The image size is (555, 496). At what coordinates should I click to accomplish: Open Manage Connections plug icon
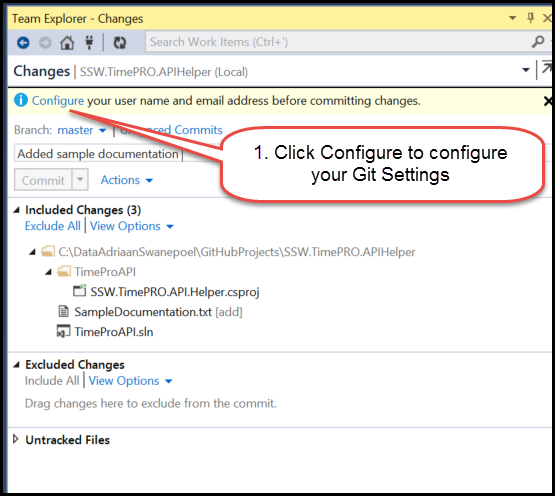(x=89, y=42)
